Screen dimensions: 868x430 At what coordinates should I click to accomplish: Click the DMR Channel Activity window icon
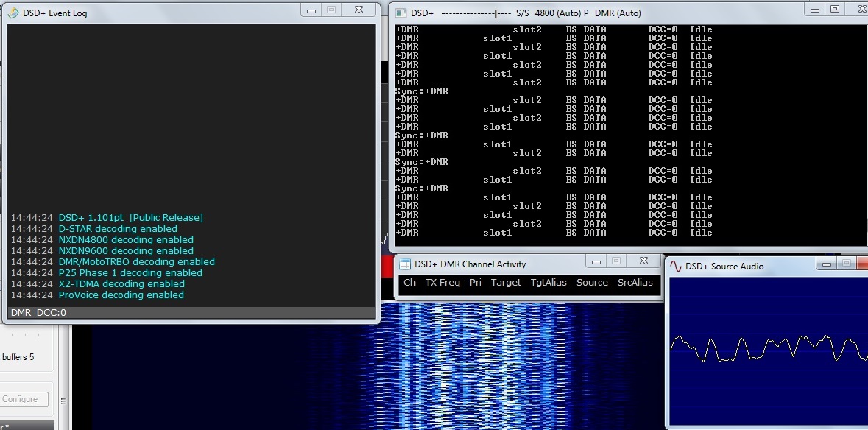click(x=405, y=264)
